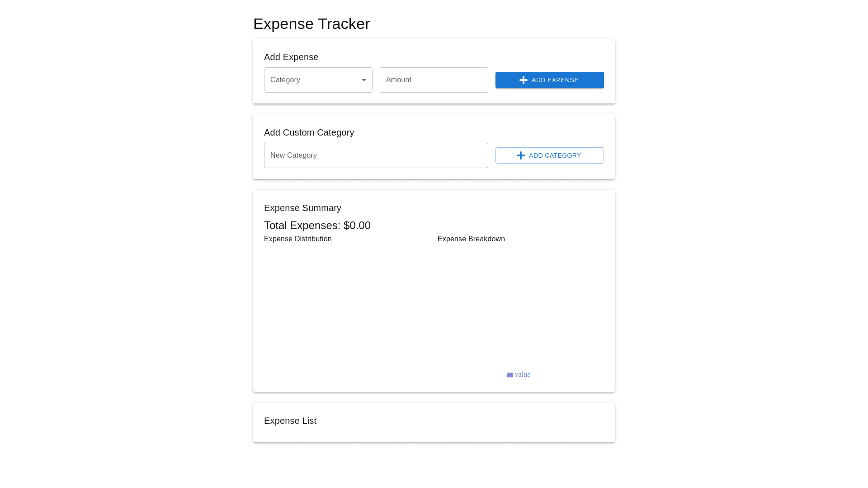The width and height of the screenshot is (868, 488).
Task: Click the Total Expenses $0.00 text
Action: [317, 225]
